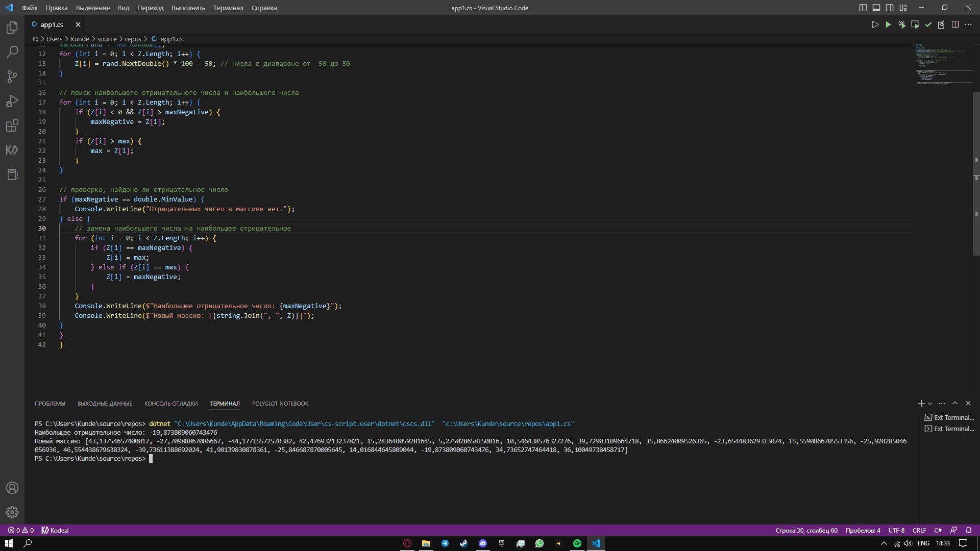The height and width of the screenshot is (551, 980).
Task: Maximize the panel with the up chevron
Action: [x=955, y=403]
